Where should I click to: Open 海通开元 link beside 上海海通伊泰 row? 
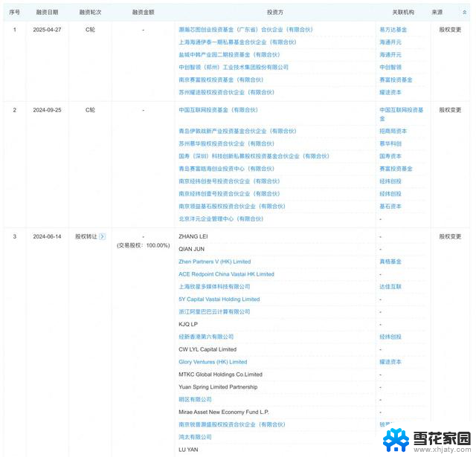point(390,42)
